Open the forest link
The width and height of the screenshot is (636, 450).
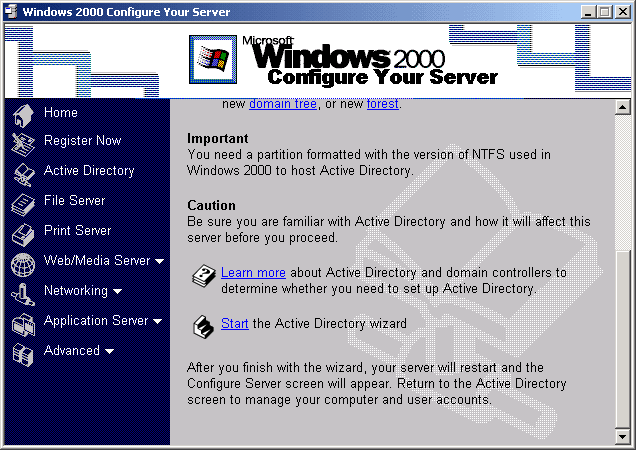[382, 104]
